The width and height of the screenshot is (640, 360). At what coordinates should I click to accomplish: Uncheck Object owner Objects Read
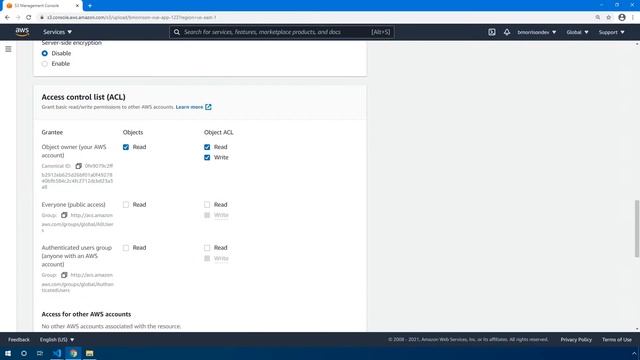click(x=126, y=147)
